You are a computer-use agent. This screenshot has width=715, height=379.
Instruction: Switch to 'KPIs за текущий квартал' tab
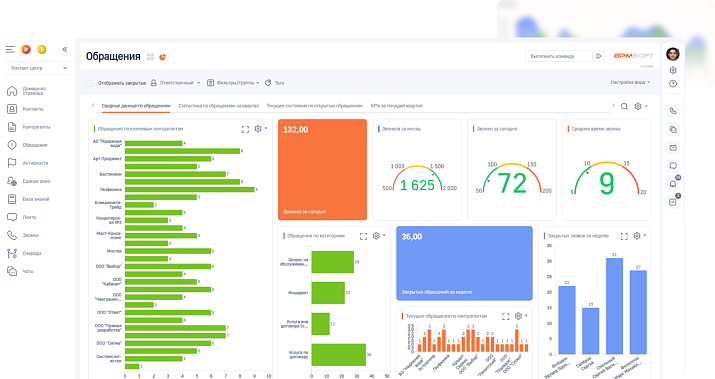point(396,106)
